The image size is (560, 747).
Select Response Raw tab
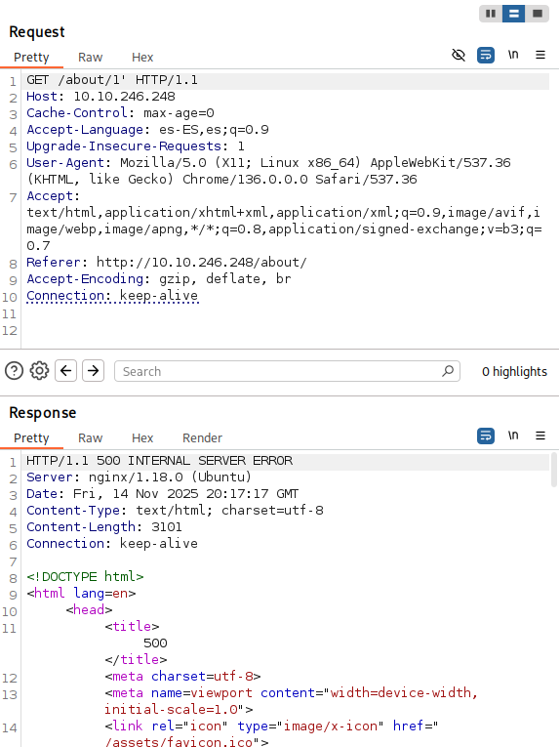coord(90,437)
